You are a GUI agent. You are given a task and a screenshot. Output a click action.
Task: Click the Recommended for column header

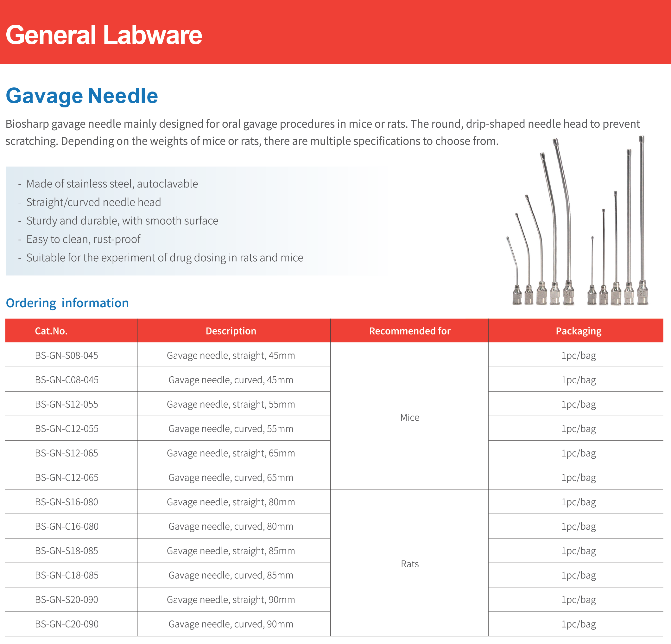(409, 331)
